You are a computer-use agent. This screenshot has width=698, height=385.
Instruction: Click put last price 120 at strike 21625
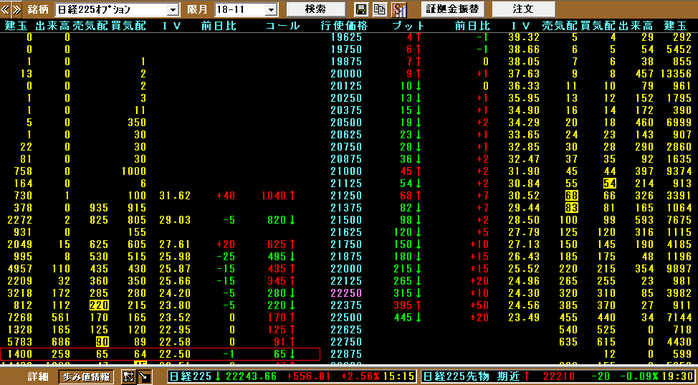click(x=402, y=232)
